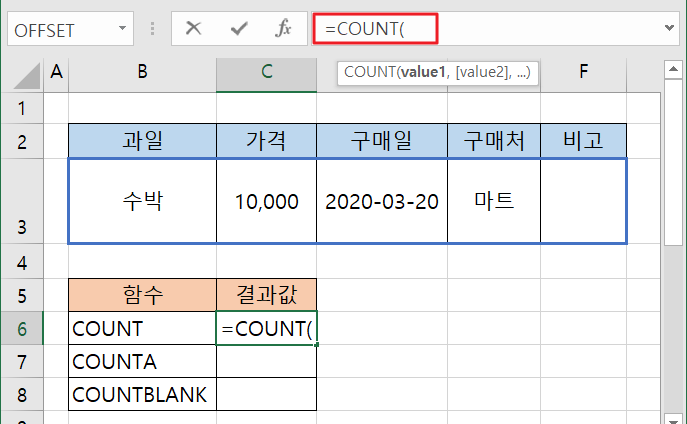Viewport: 687px width, 424px height.
Task: Click the COUNTBLANK label cell
Action: 142,394
